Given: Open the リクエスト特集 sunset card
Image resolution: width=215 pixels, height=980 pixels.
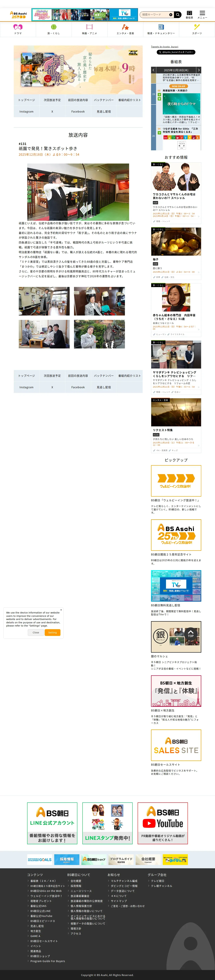Looking at the screenshot, I should (176, 425).
